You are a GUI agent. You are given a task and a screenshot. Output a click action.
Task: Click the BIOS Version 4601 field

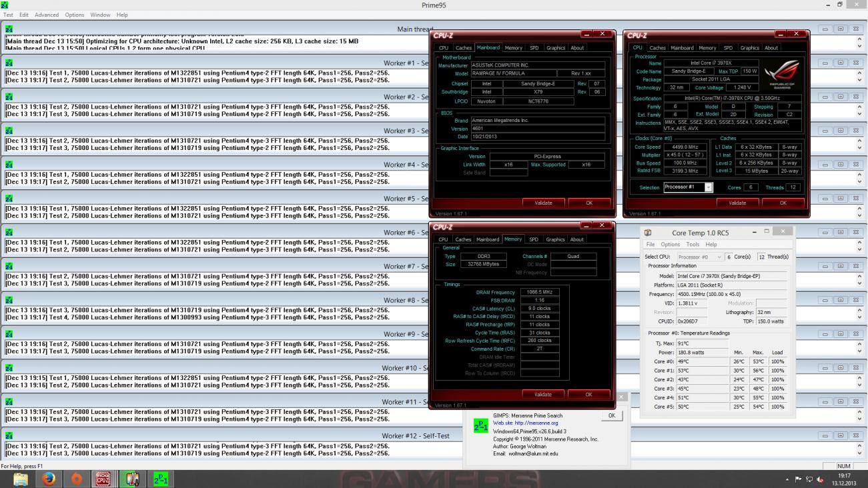(537, 129)
